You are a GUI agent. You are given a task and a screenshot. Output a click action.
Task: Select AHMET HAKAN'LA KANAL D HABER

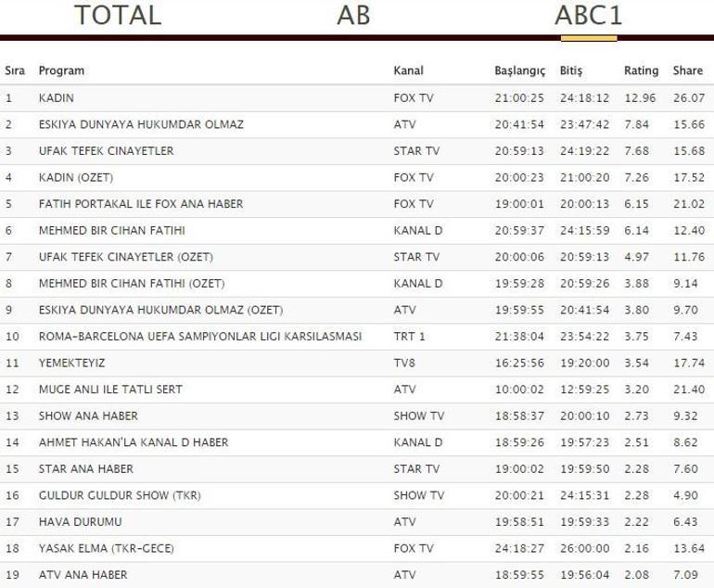coord(134,441)
